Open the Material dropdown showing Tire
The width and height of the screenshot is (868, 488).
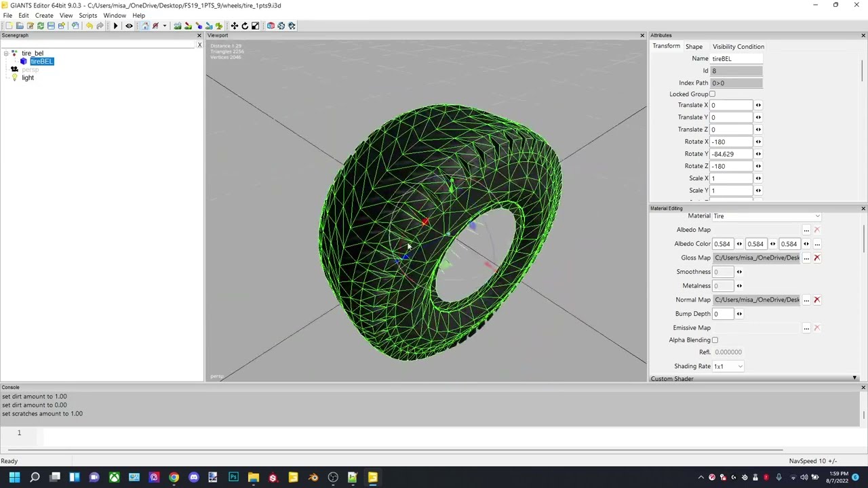click(x=766, y=216)
